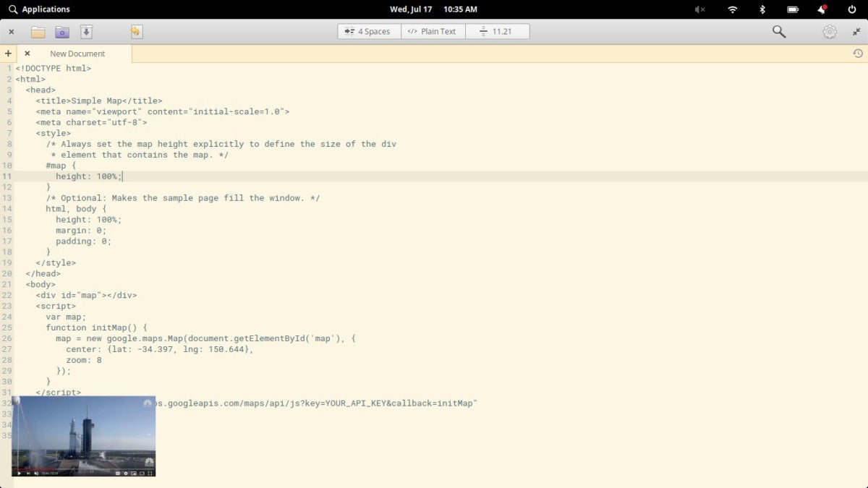Close the New Document tab
The width and height of the screenshot is (868, 488).
(x=27, y=53)
